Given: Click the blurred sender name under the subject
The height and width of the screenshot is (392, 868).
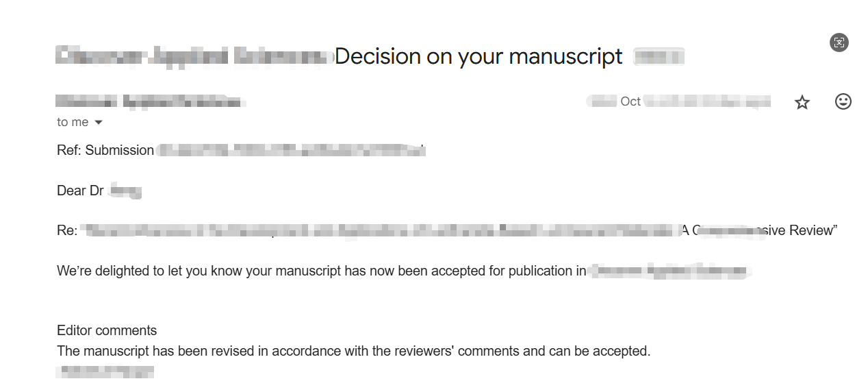Looking at the screenshot, I should pos(149,102).
